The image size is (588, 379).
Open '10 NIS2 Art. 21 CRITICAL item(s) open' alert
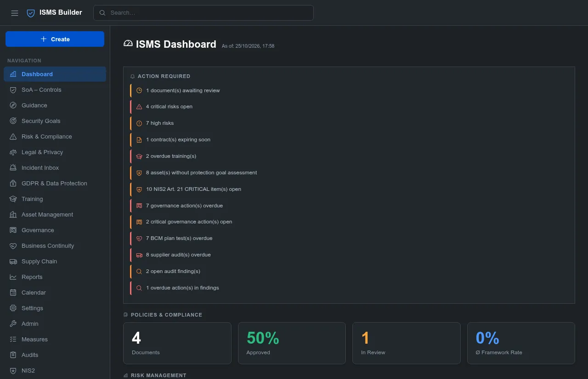[x=349, y=189]
